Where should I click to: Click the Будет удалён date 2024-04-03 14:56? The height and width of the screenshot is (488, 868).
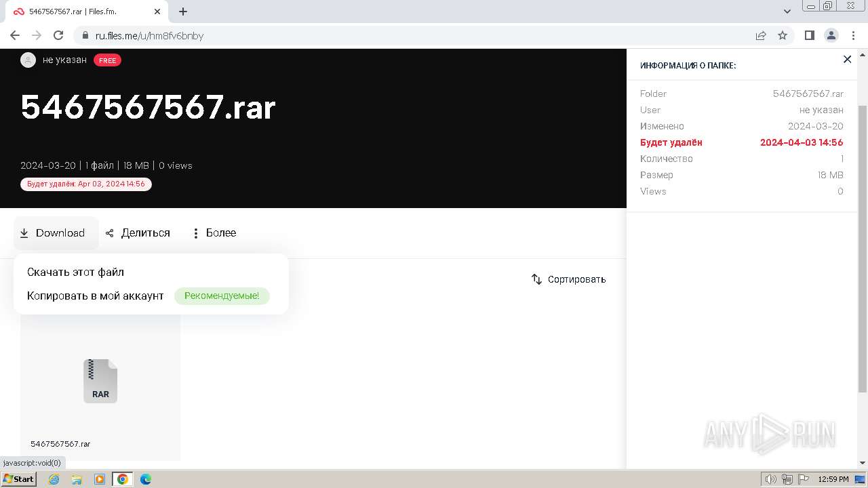point(802,142)
